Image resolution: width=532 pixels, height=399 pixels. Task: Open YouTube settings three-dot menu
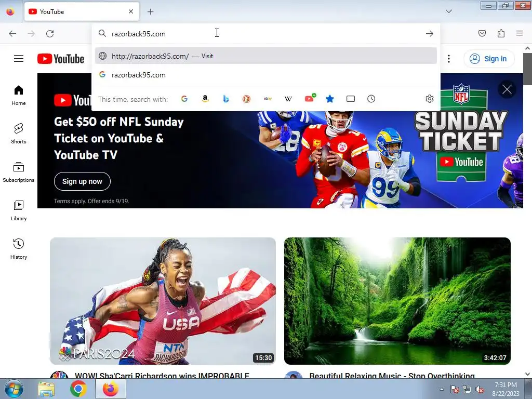point(449,59)
